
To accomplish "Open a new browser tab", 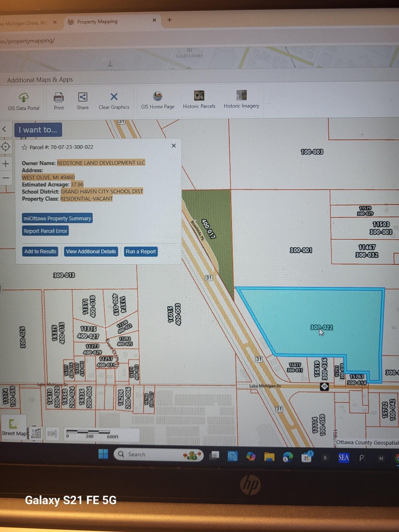I will click(170, 20).
